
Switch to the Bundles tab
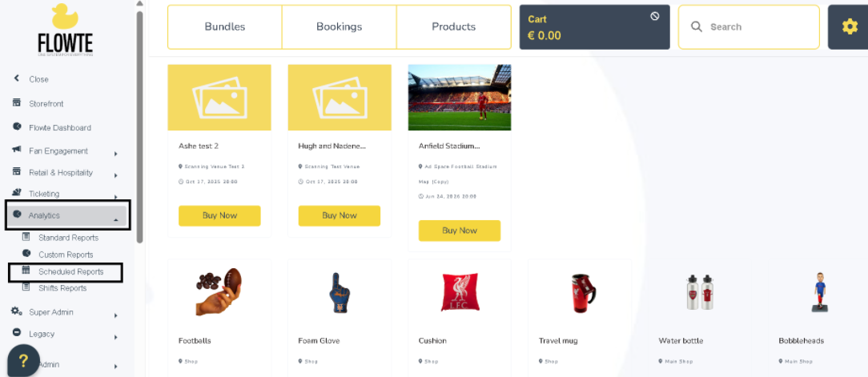pos(225,26)
